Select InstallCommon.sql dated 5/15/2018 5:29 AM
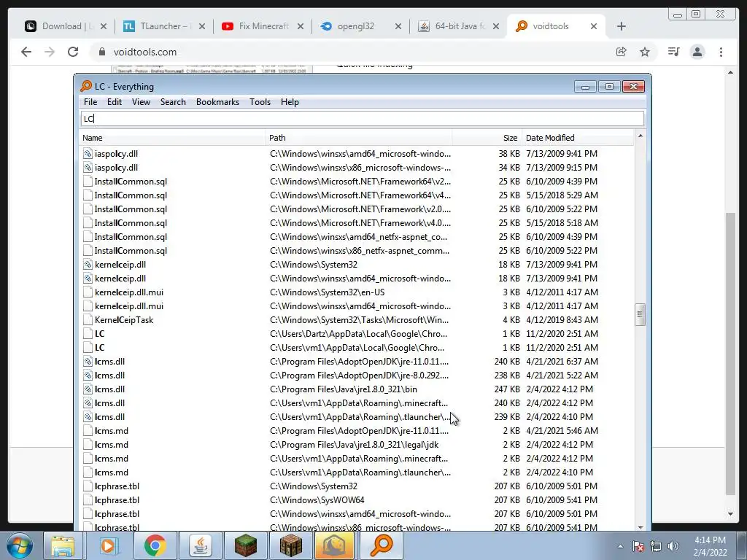Screen dimensions: 747x560 pyautogui.click(x=131, y=195)
